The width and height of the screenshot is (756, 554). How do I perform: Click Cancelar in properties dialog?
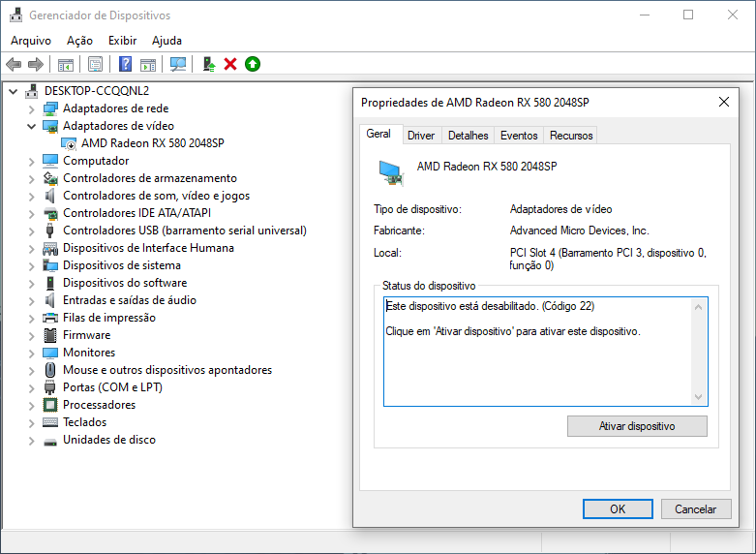696,509
